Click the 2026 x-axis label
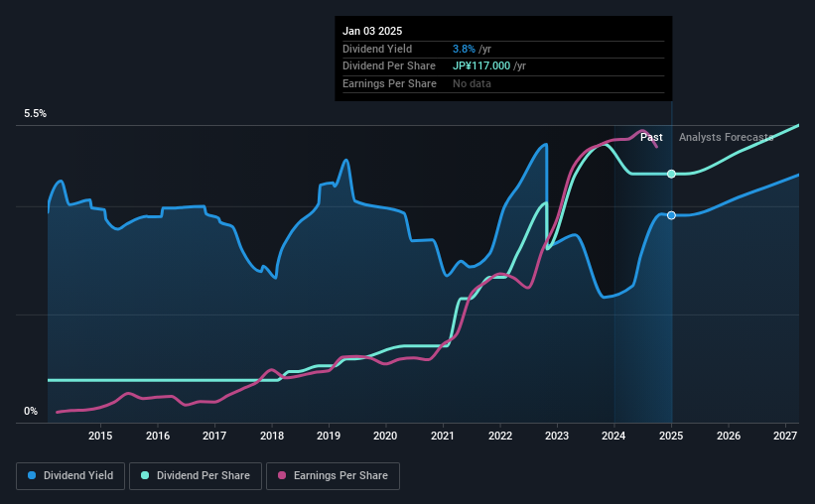The height and width of the screenshot is (504, 815). pyautogui.click(x=729, y=436)
